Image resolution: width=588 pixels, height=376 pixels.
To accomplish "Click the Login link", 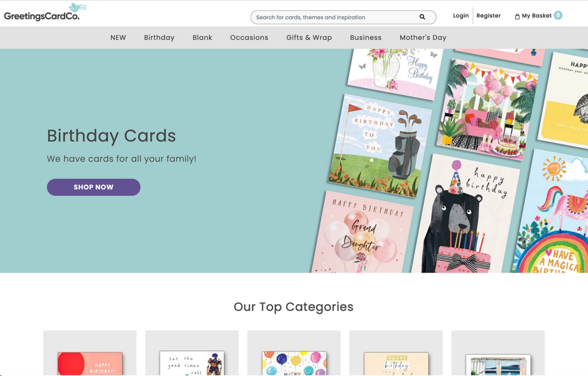I will point(461,16).
